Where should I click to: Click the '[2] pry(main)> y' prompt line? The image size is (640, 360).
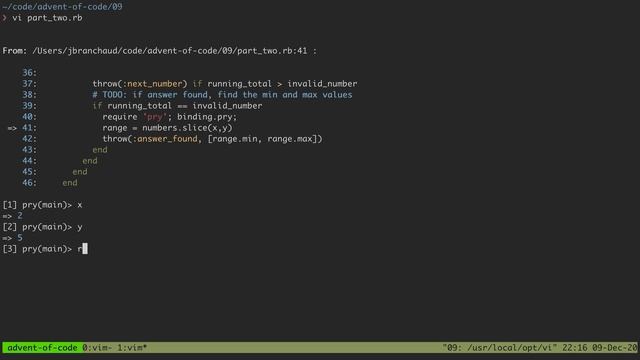tap(42, 227)
